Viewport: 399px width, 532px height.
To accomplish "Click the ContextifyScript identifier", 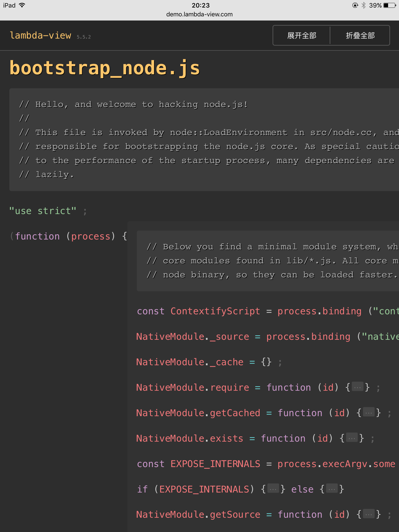I will (x=215, y=311).
